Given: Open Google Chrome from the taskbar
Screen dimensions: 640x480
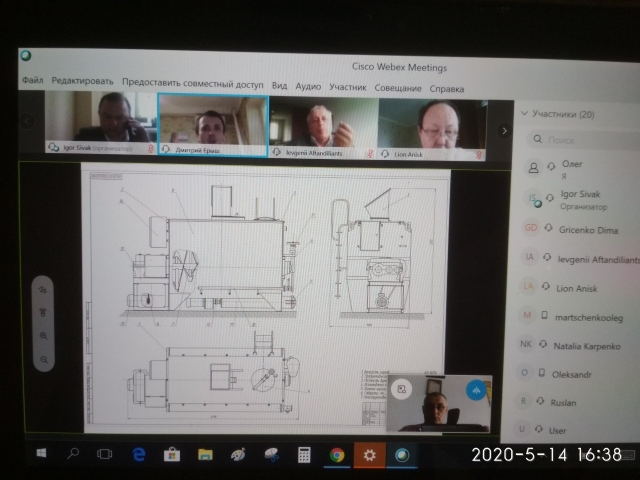Looking at the screenshot, I should [337, 455].
